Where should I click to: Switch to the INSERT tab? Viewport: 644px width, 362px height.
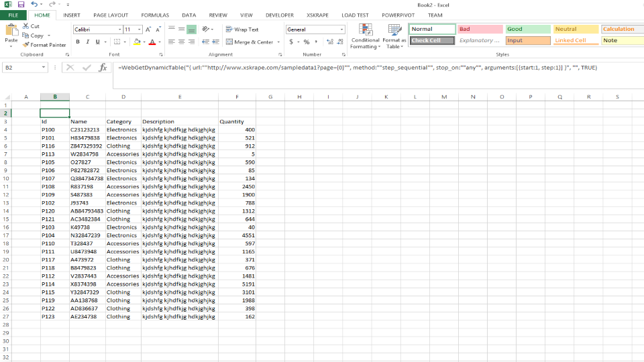pyautogui.click(x=72, y=15)
